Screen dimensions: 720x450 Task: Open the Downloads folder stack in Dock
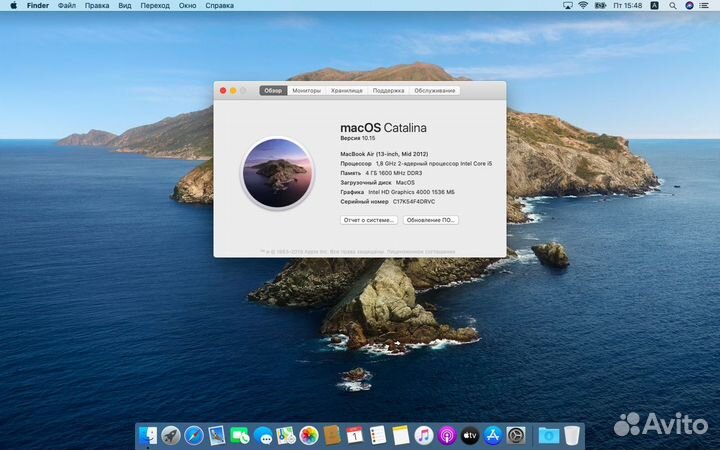(549, 435)
